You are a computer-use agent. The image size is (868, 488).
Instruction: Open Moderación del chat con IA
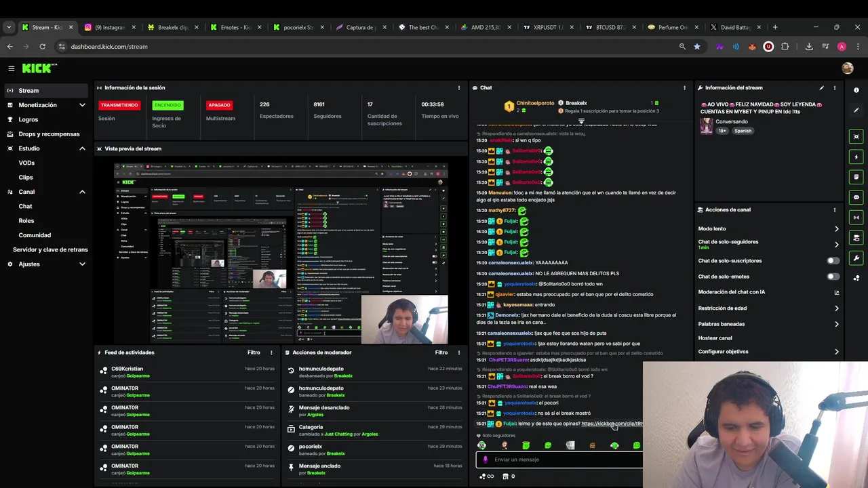(x=769, y=292)
